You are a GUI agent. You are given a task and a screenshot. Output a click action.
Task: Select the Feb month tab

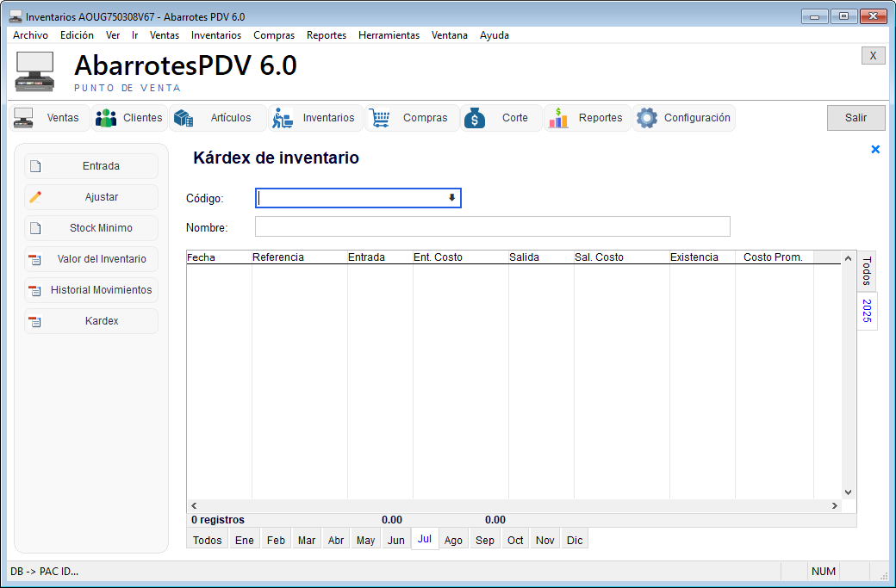tap(276, 540)
